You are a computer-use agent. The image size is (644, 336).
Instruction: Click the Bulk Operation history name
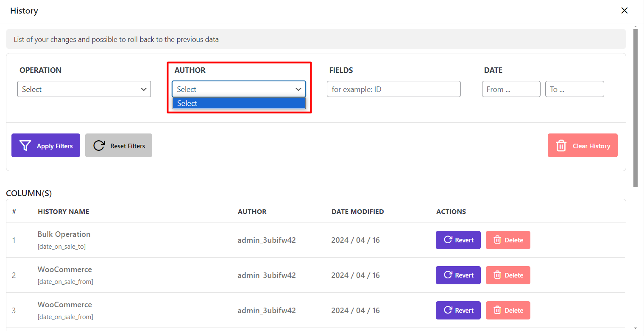coord(64,234)
